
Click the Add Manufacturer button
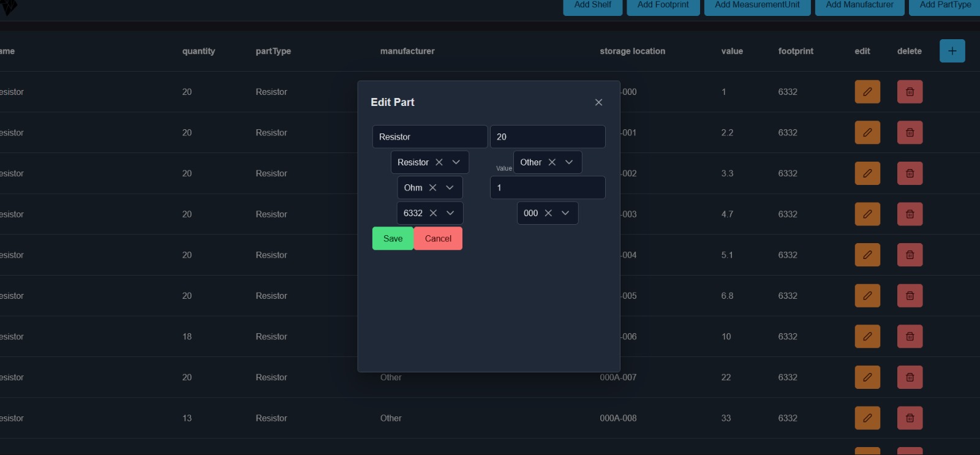(x=859, y=6)
